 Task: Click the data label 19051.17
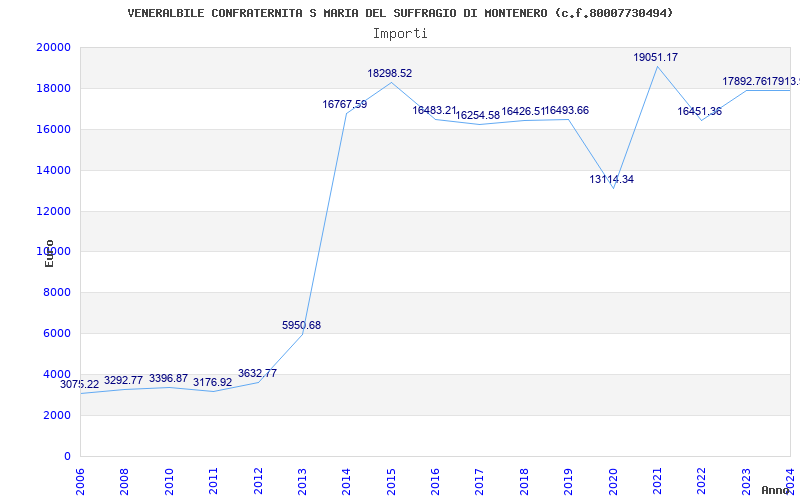pos(656,58)
